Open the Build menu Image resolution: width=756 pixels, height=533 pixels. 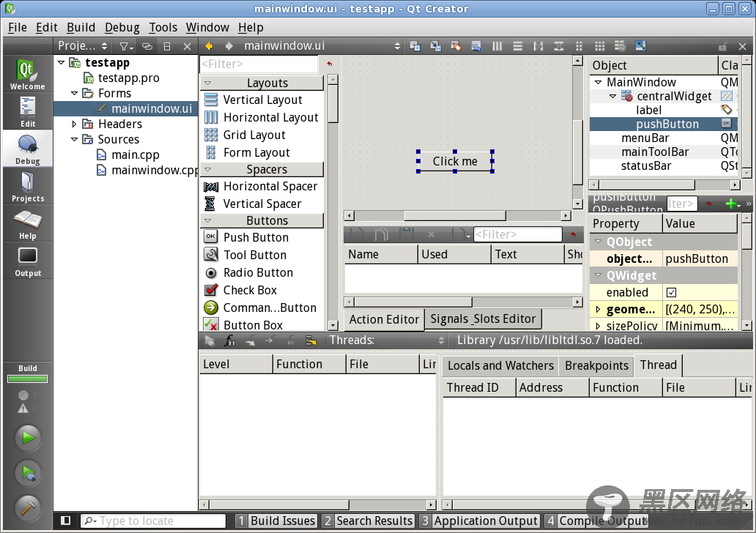tap(81, 28)
